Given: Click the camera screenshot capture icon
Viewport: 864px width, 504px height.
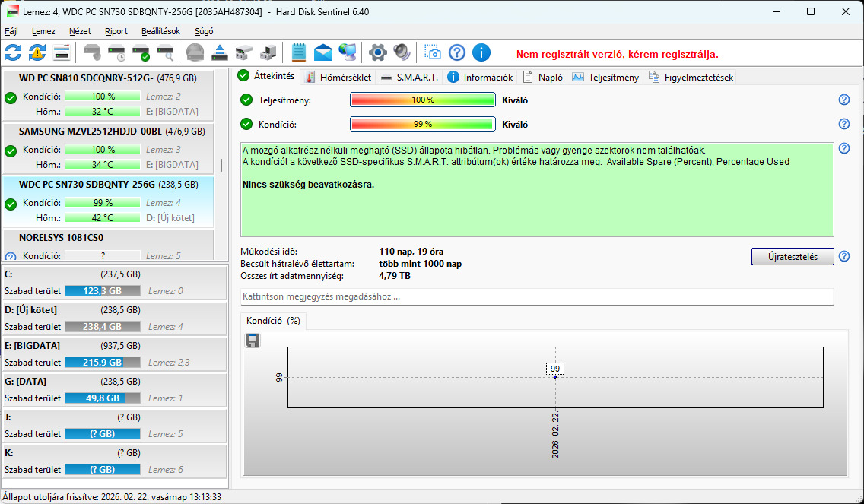Looking at the screenshot, I should pos(433,53).
